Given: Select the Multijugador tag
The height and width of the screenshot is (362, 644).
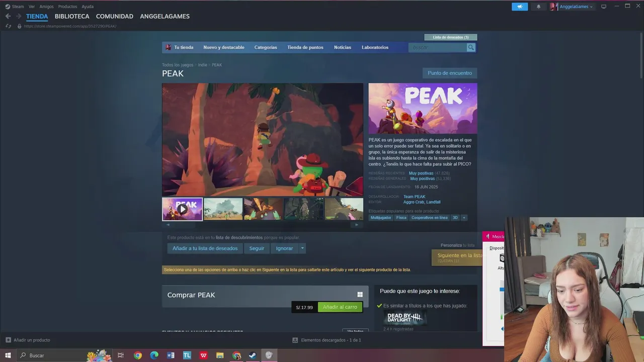Looking at the screenshot, I should 381,218.
